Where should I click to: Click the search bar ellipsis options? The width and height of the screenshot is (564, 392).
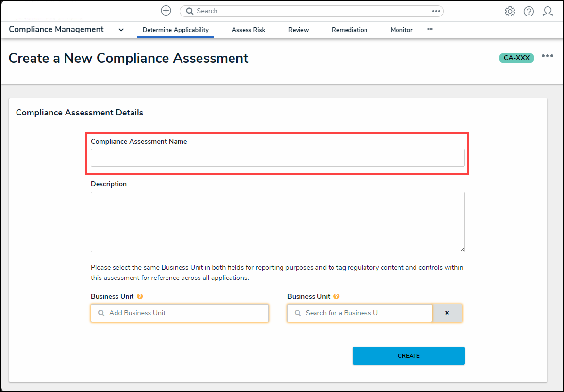click(x=436, y=11)
